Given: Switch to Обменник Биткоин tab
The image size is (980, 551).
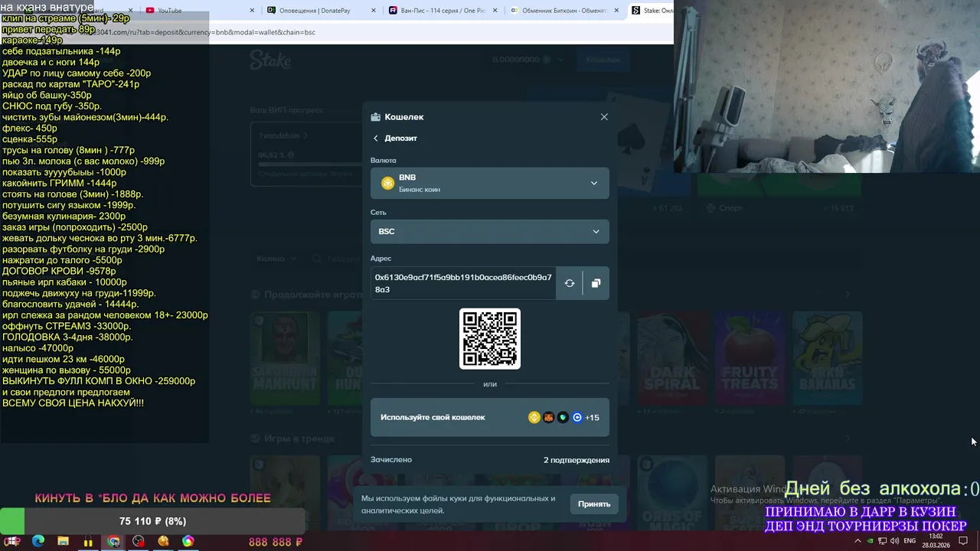Looking at the screenshot, I should [563, 11].
